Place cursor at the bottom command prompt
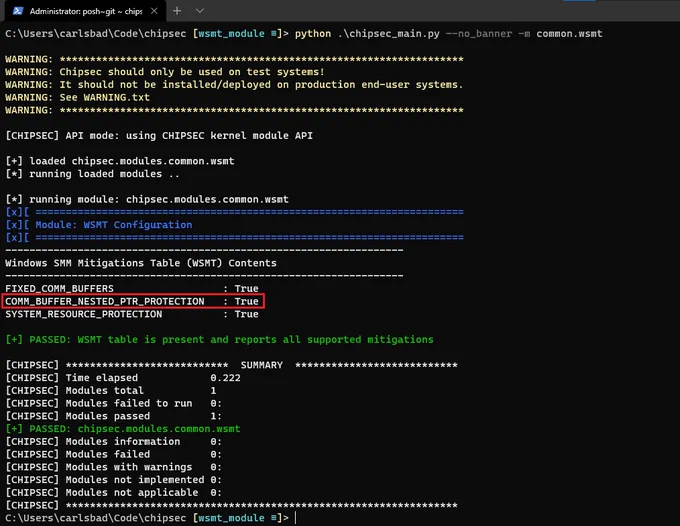 coord(296,518)
